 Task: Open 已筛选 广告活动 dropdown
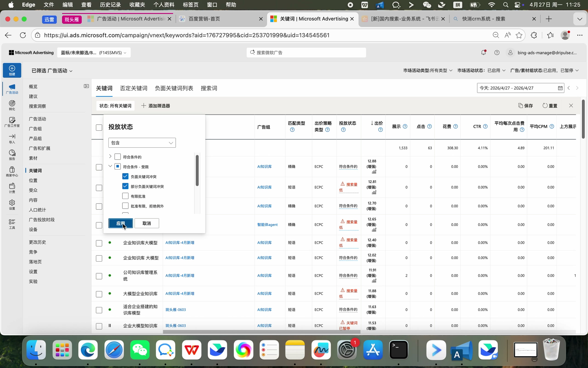click(52, 71)
